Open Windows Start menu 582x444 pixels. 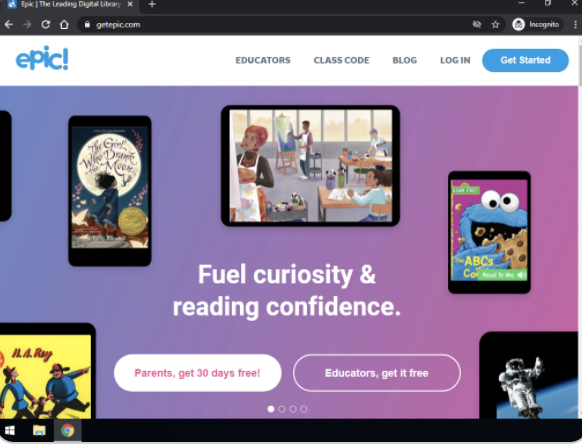pos(10,431)
